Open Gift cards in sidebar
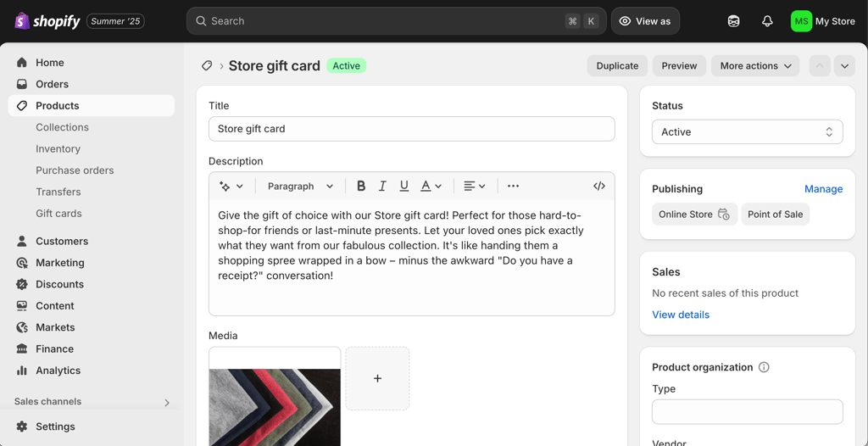Screen dimensions: 868x446 58,214
